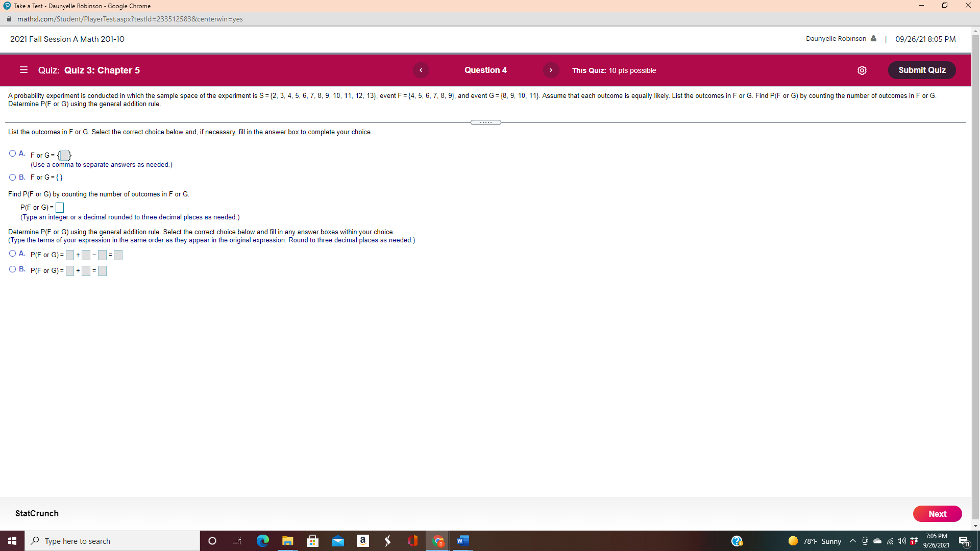Click the Submit Quiz button
The width and height of the screenshot is (980, 551).
[x=921, y=70]
